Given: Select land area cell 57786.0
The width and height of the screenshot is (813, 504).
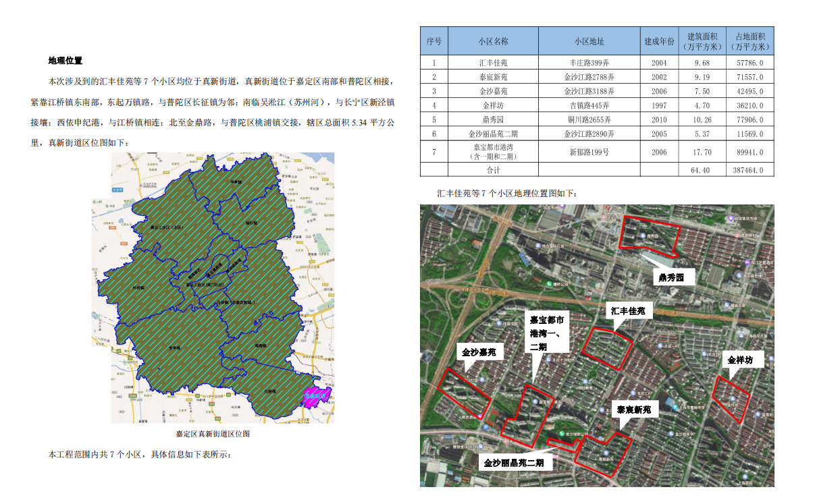Looking at the screenshot, I should pyautogui.click(x=750, y=62).
